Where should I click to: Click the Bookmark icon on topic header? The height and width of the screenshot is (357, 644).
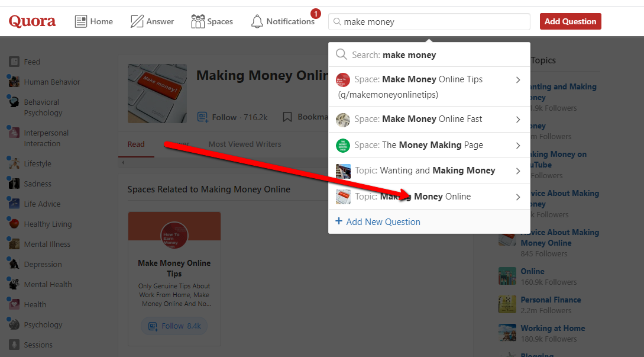click(287, 117)
